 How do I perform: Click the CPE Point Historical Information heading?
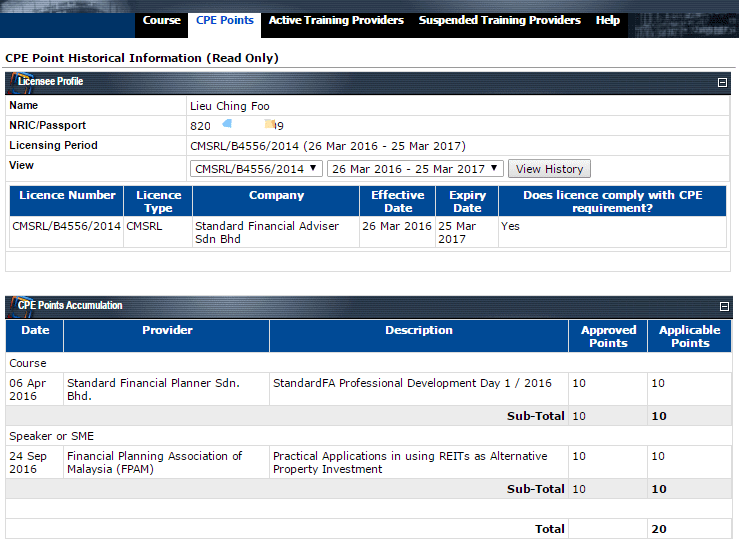[x=142, y=58]
